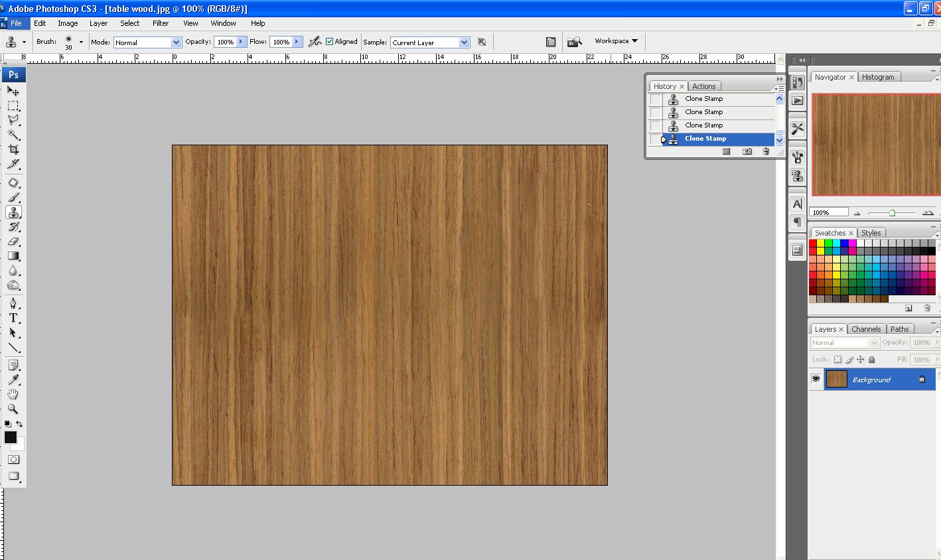Expand the Workspace dropdown

point(615,40)
